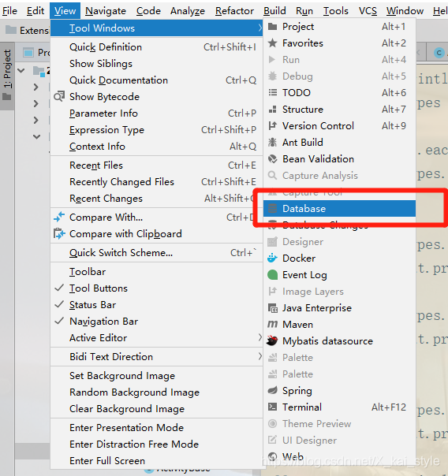Open the Event Log green icon
This screenshot has width=448, height=476.
(272, 275)
